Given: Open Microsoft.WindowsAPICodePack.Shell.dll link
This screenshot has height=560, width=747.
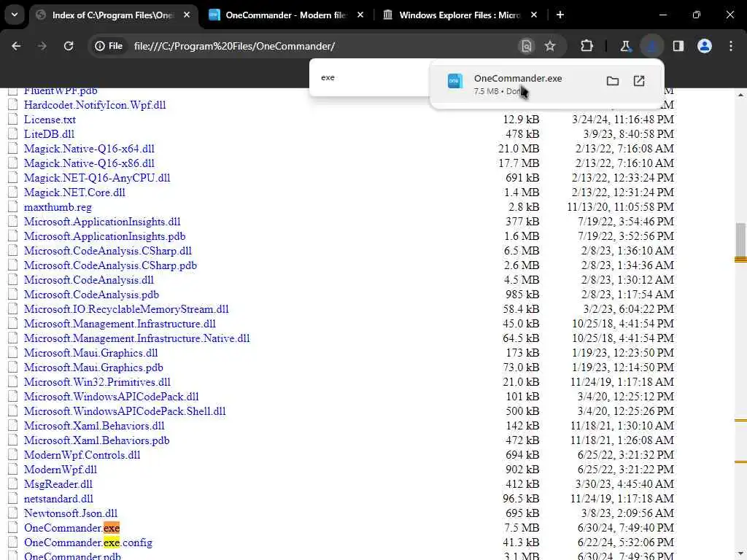Looking at the screenshot, I should click(125, 411).
